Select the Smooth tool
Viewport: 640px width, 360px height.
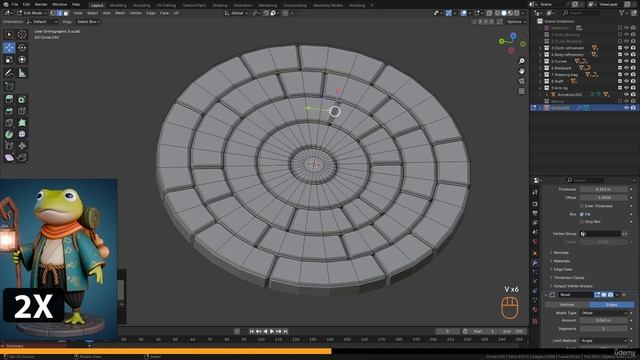coord(22,134)
